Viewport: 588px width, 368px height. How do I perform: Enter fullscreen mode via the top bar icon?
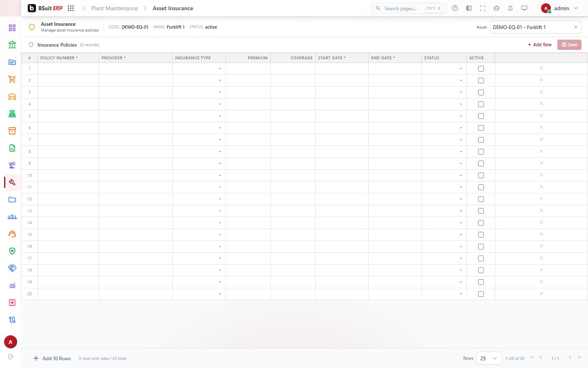click(483, 8)
